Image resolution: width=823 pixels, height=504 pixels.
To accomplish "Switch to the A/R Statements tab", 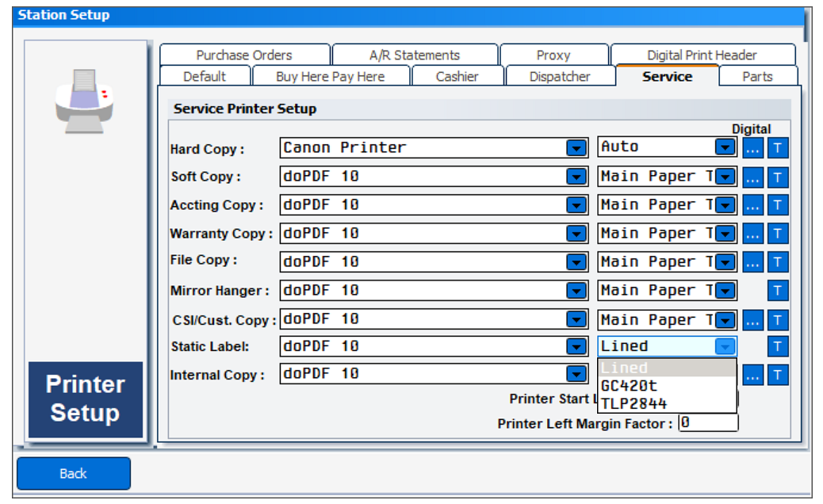I will click(415, 55).
